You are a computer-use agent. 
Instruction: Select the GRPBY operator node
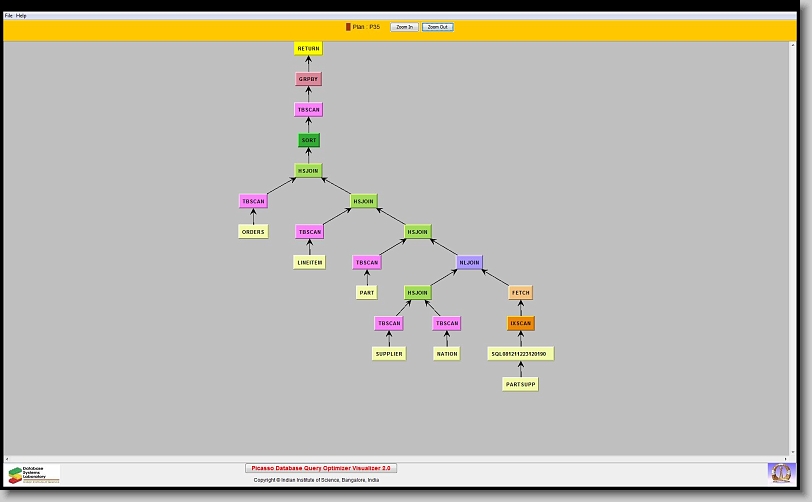pyautogui.click(x=309, y=79)
